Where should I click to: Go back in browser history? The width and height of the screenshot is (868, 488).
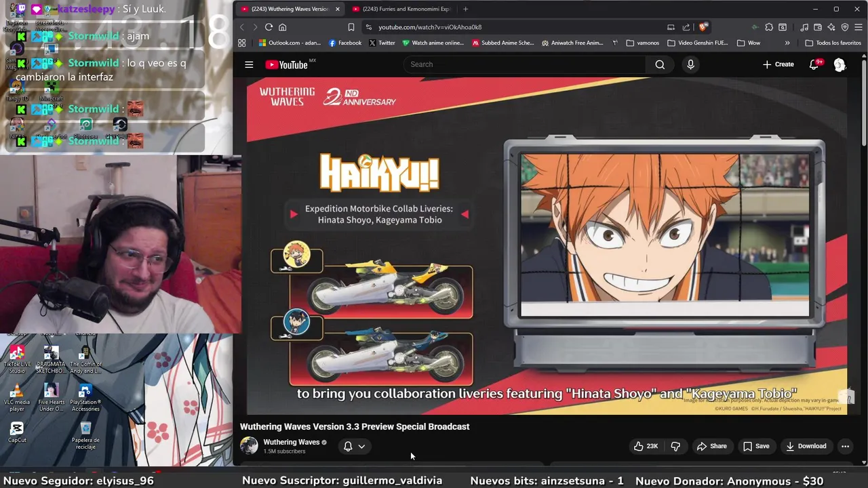[x=241, y=27]
